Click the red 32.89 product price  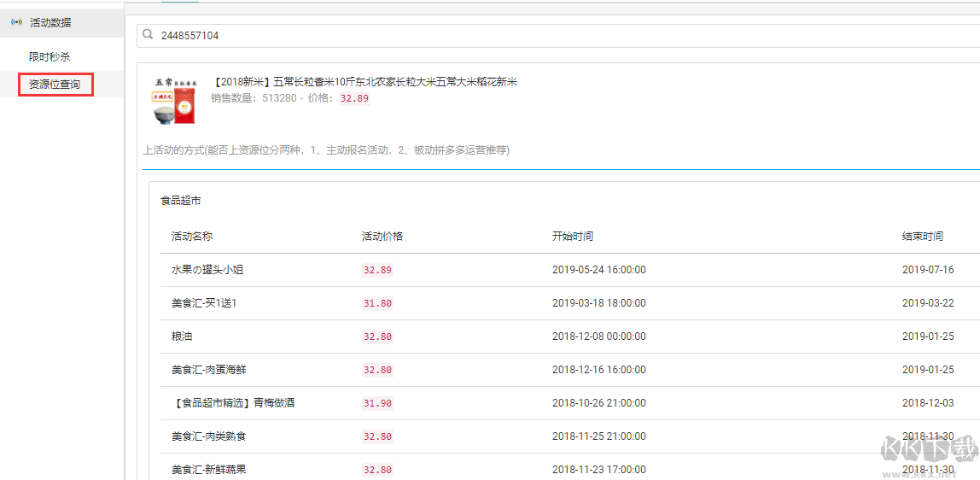[354, 98]
